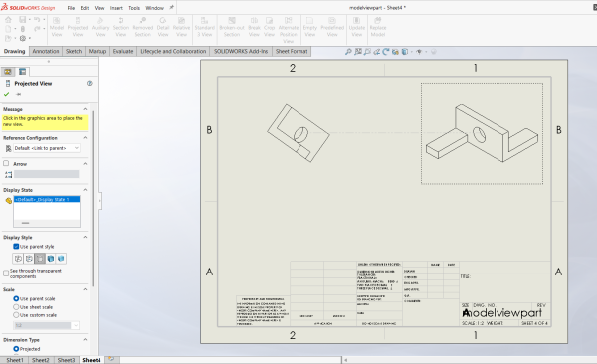Click the Update View tool
Screen dimensions: 597x364
point(357,27)
